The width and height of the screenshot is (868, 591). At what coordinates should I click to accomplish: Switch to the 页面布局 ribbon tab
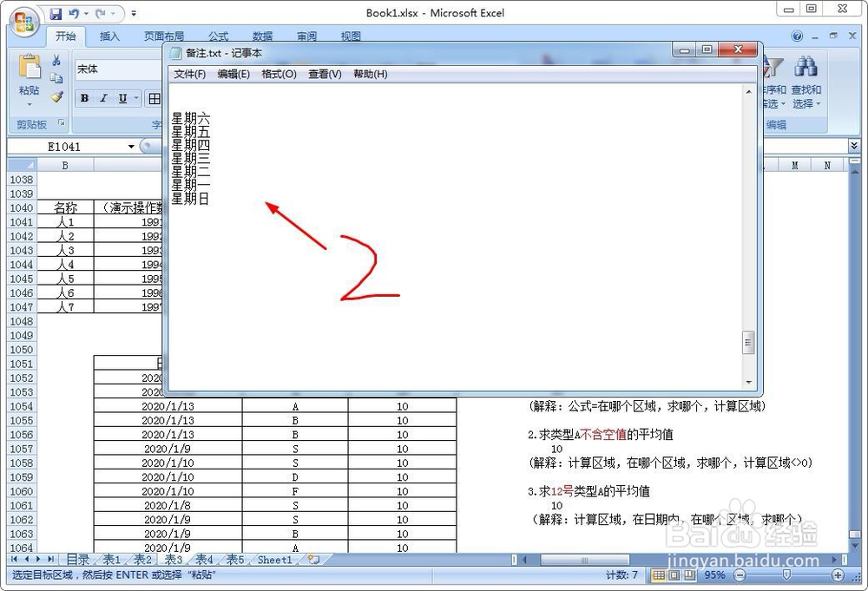164,36
